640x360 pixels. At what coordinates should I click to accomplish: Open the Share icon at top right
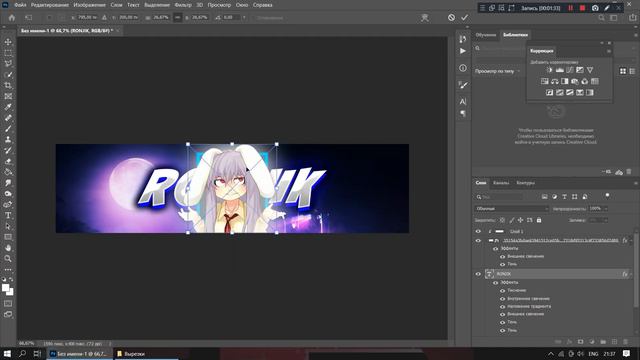tap(633, 18)
